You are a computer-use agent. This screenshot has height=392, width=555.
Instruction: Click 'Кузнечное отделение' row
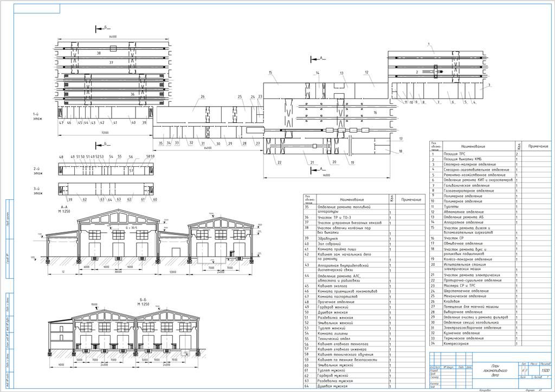(490, 333)
